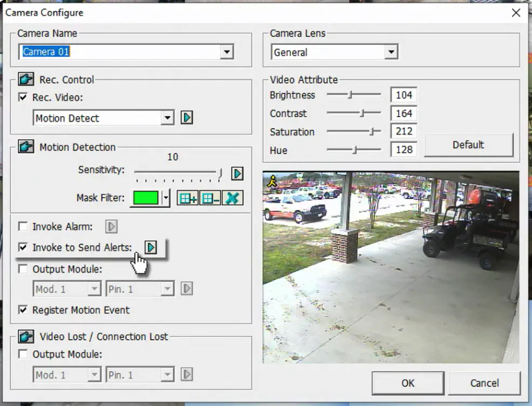Click the Motion Detection pointing hand icon

(x=26, y=147)
